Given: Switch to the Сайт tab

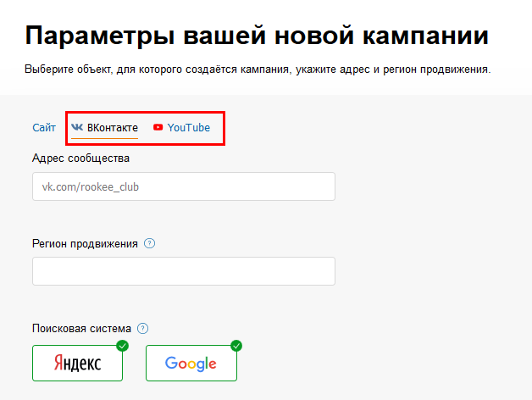Looking at the screenshot, I should click(44, 128).
